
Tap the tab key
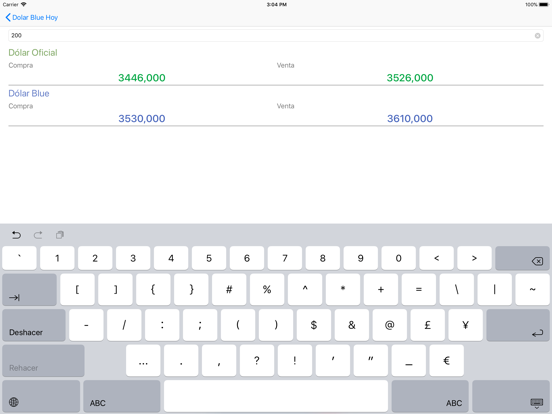click(29, 289)
